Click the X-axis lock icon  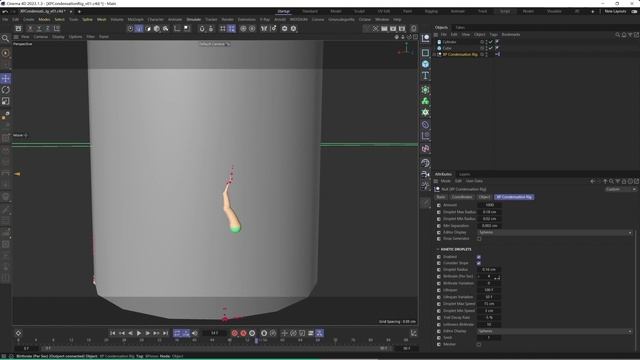pos(30,29)
